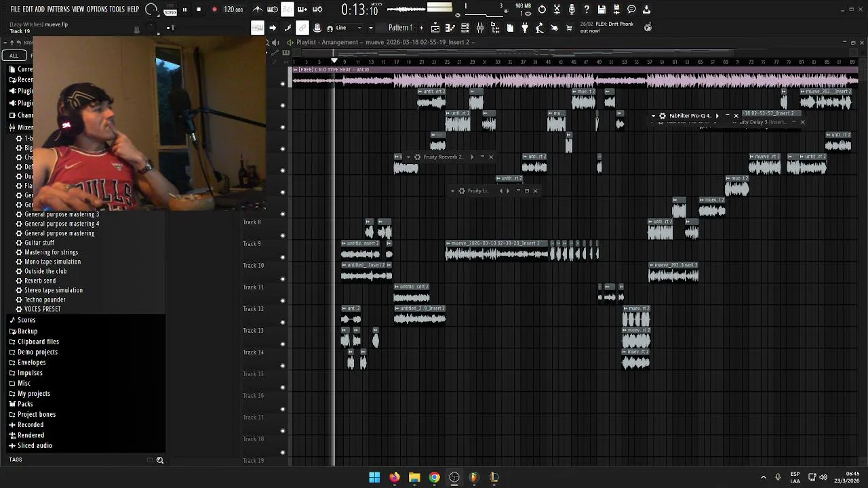Mute Track 11 with its dot
Screen dimensions: 868x488
pyautogui.click(x=283, y=300)
